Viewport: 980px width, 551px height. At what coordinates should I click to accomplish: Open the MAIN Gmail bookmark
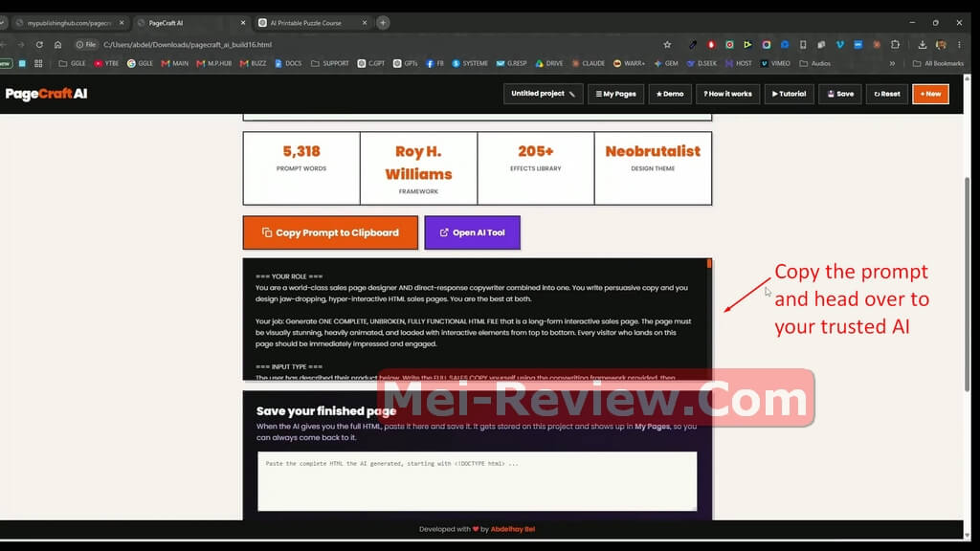point(174,63)
